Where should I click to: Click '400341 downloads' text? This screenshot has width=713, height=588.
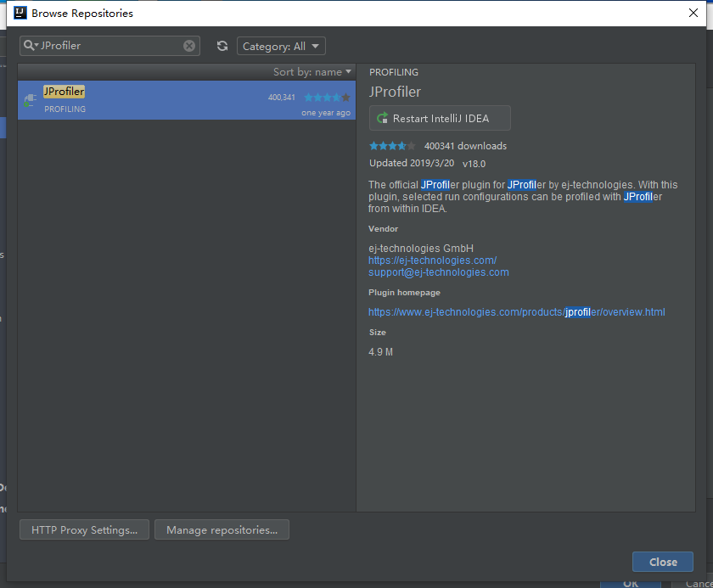465,146
